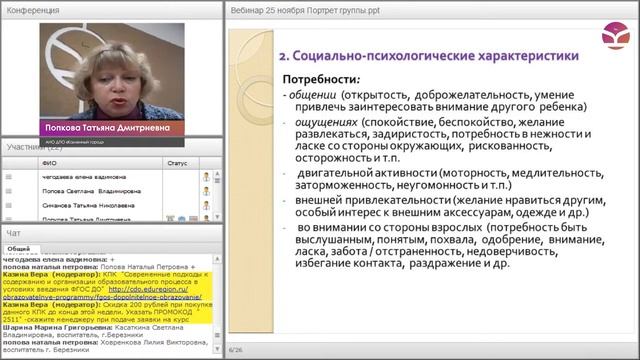Select participant чегодаева елена вадимовна

click(84, 177)
